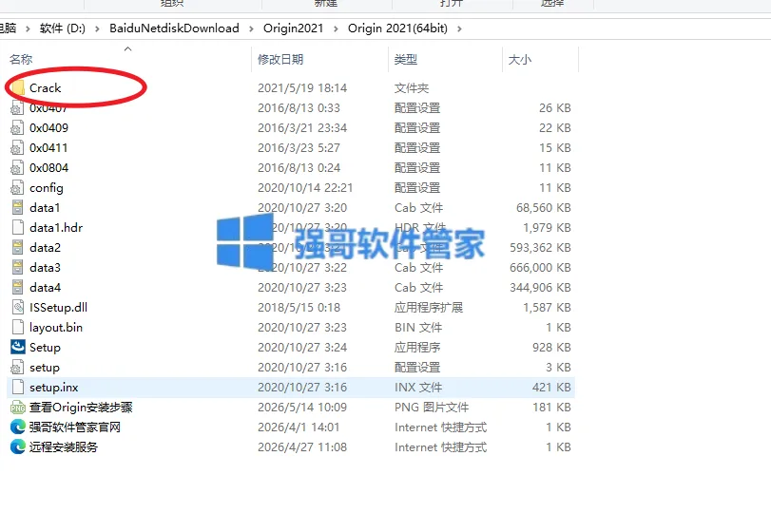This screenshot has width=771, height=532.
Task: Sort by 名称 column header
Action: point(21,60)
